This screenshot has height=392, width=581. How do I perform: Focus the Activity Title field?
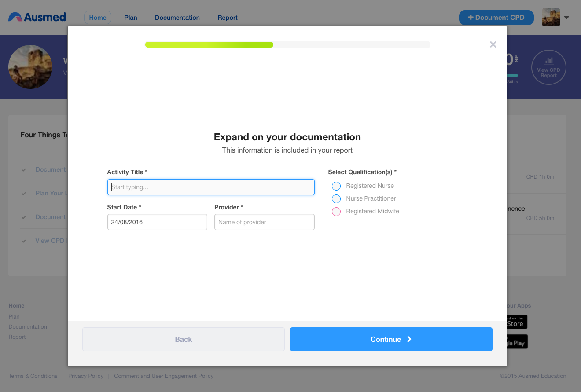point(211,187)
